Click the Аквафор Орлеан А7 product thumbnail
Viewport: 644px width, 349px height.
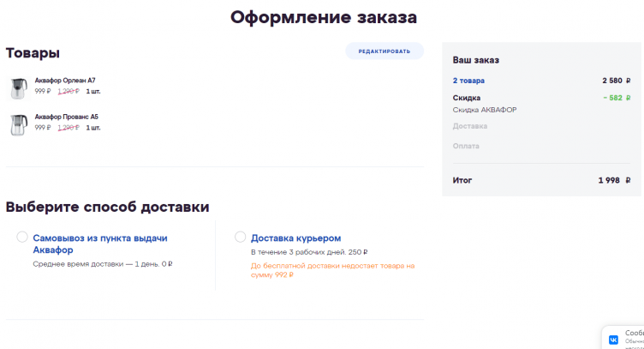tap(18, 87)
